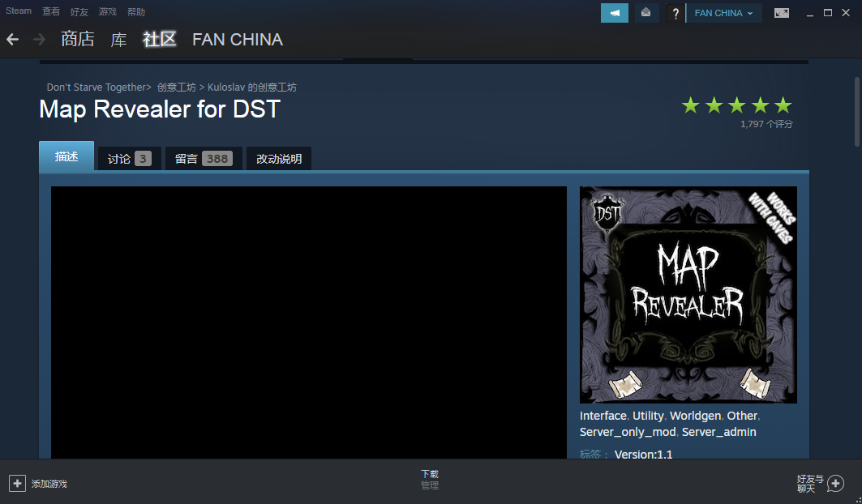The image size is (862, 504).
Task: Open the announcements megaphone icon
Action: tap(615, 13)
